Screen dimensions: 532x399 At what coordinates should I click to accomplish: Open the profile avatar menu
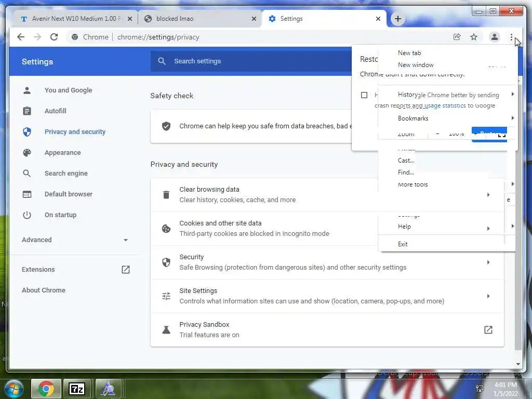point(495,37)
